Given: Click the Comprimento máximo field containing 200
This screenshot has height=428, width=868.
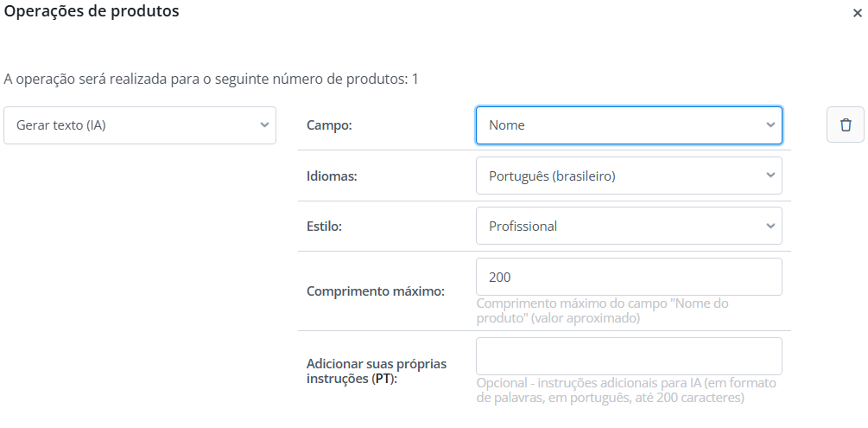Looking at the screenshot, I should [x=629, y=277].
